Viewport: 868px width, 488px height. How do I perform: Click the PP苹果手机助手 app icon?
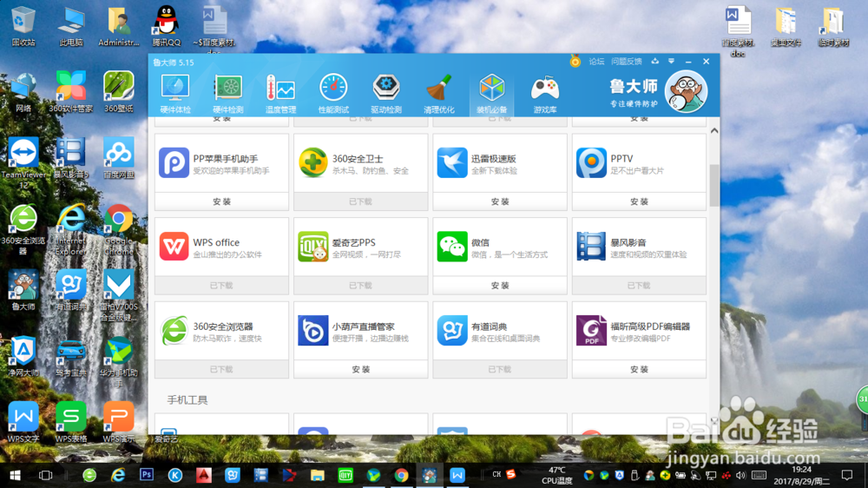pos(174,163)
